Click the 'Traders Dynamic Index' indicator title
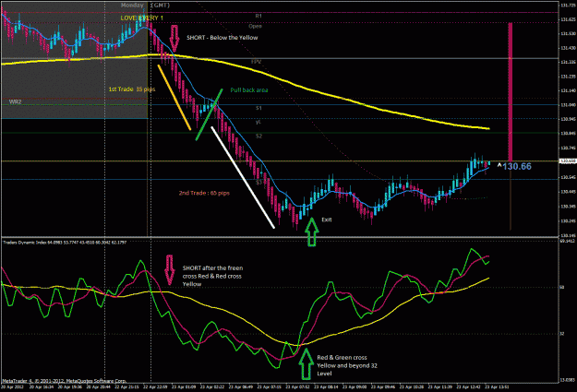 [65, 243]
